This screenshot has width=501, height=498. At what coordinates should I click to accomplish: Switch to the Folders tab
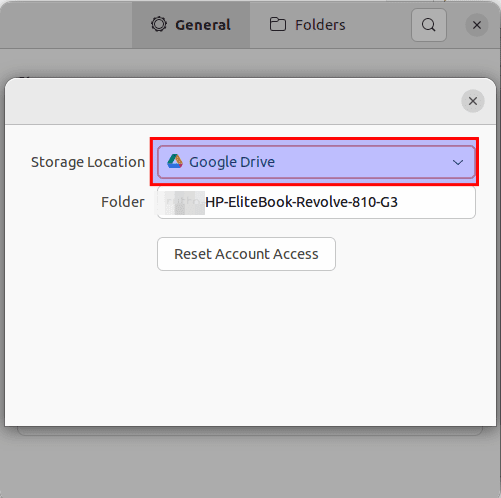307,25
